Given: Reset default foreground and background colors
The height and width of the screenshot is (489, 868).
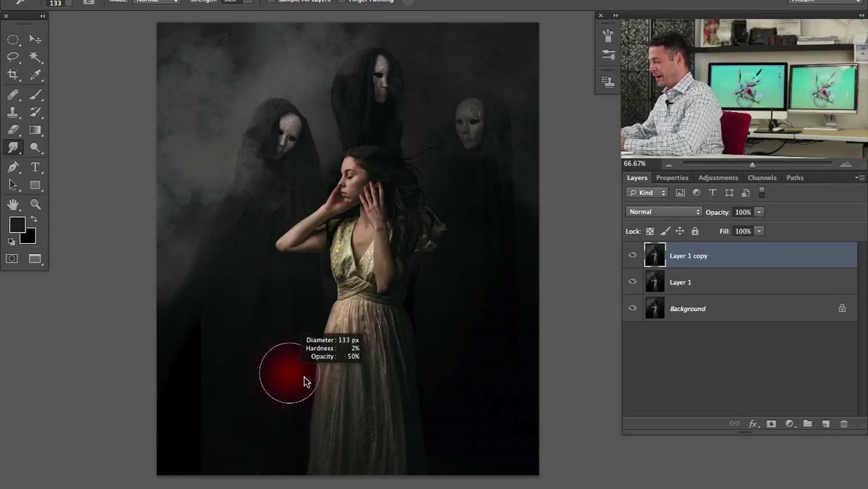Looking at the screenshot, I should (x=12, y=242).
